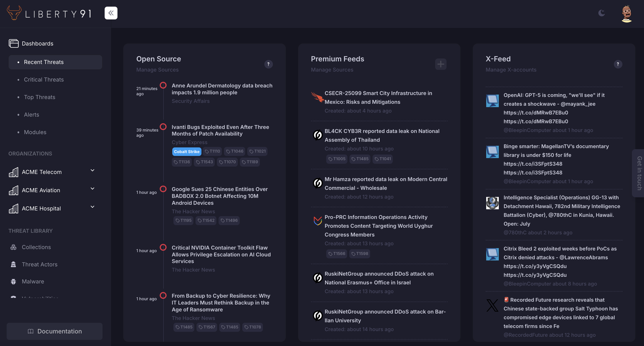Open Modules in sidebar

click(35, 132)
